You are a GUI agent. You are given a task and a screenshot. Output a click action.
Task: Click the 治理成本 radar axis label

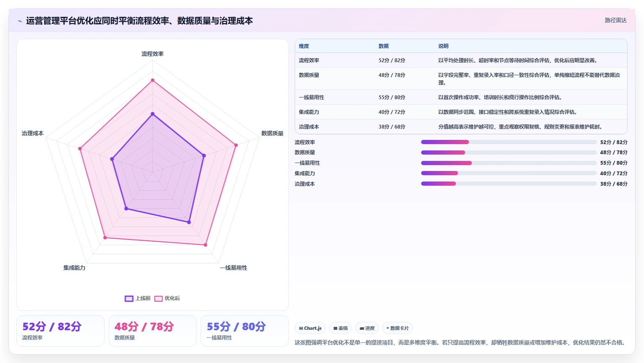point(33,133)
